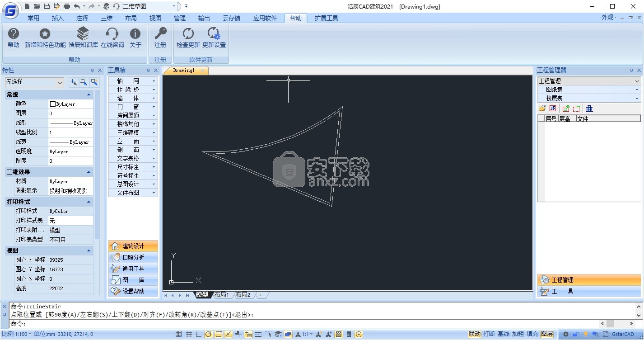Open the 比例 1:100 scale dropdown

(17, 334)
